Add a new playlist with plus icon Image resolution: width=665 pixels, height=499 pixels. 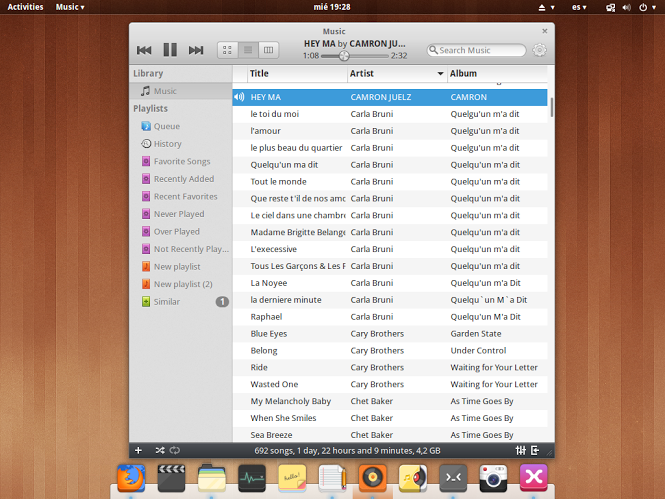click(x=138, y=450)
